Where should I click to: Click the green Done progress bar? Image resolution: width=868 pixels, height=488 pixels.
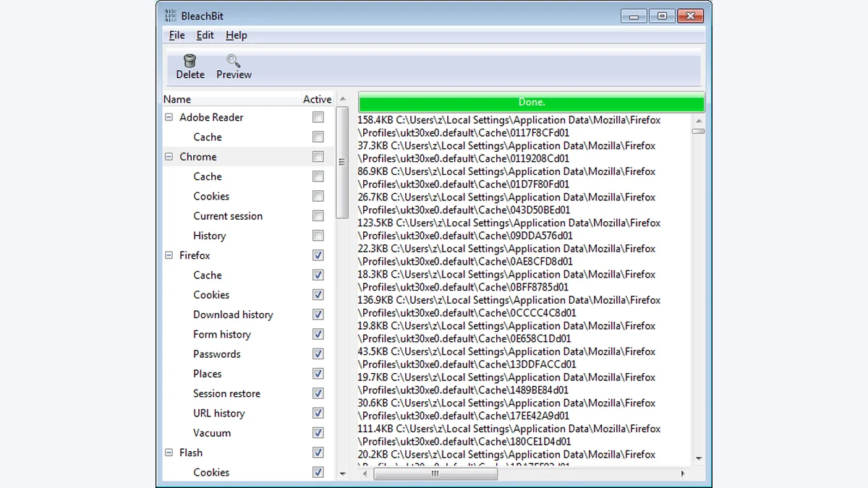(x=531, y=102)
